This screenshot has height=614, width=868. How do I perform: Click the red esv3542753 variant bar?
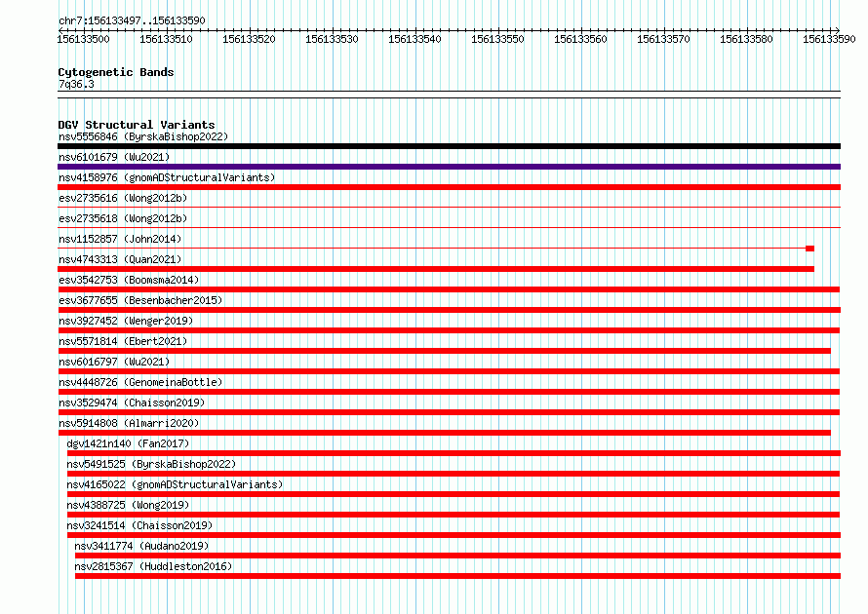click(x=449, y=289)
